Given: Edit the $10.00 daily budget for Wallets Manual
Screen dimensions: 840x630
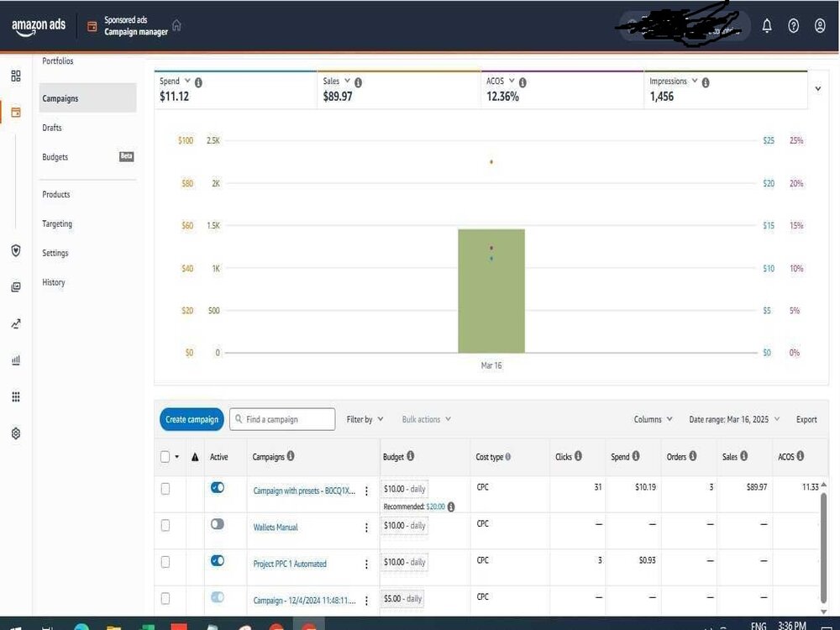Looking at the screenshot, I should (405, 526).
